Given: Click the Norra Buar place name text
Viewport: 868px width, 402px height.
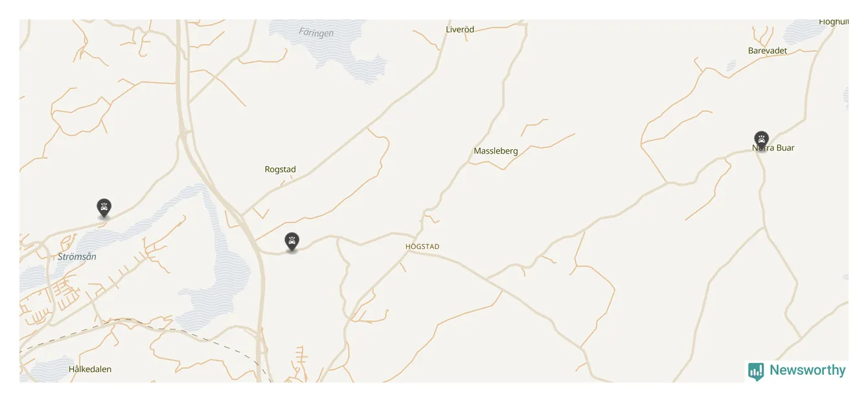Looking at the screenshot, I should pos(773,148).
